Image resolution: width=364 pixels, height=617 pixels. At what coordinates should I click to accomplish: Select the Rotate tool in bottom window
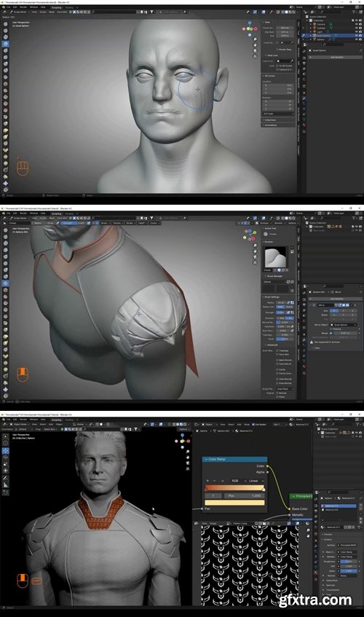tap(6, 457)
